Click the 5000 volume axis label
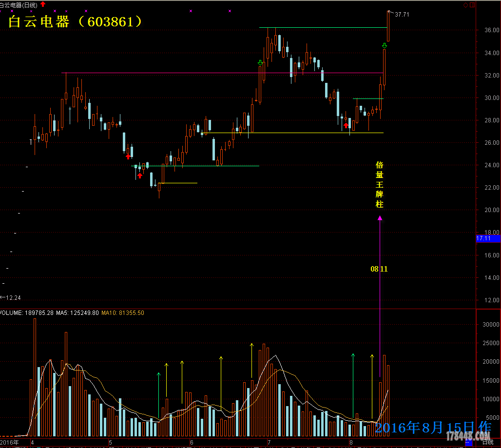The height and width of the screenshot is (448, 501). [492, 418]
